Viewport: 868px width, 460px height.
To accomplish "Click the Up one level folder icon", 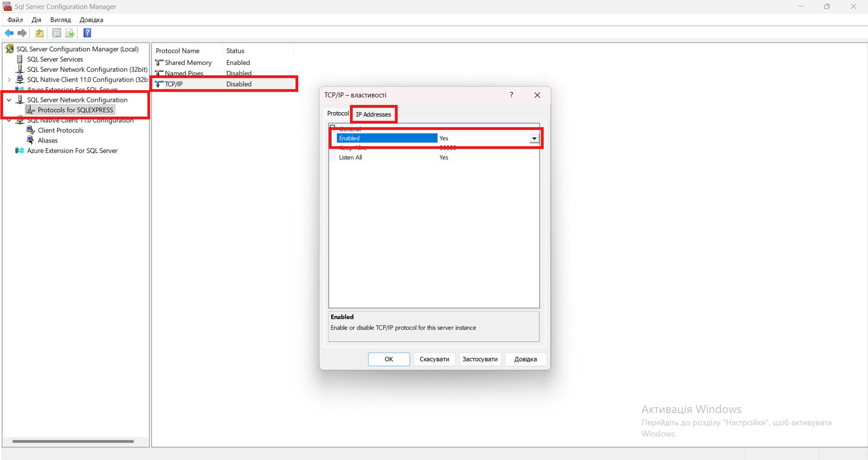I will (x=40, y=33).
